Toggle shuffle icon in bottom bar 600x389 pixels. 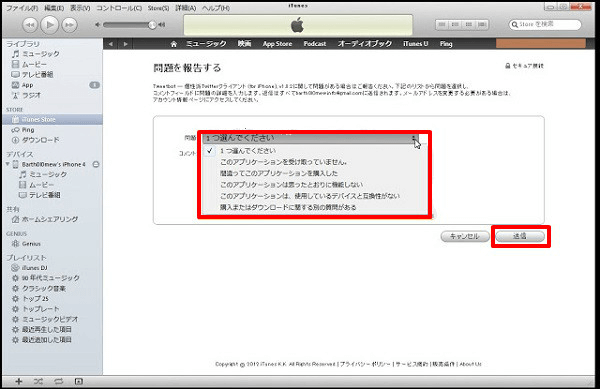38,381
